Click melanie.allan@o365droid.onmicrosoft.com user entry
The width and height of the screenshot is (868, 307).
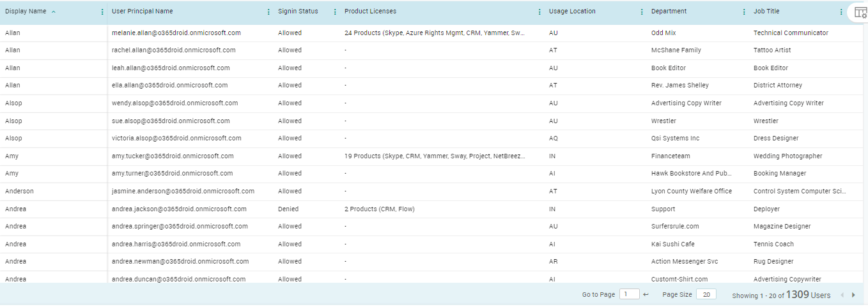click(176, 33)
